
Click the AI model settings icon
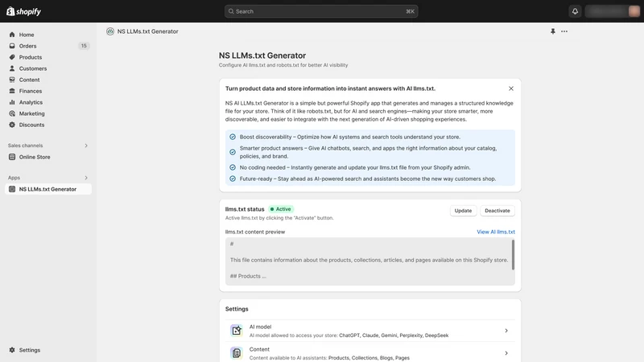[x=236, y=331]
